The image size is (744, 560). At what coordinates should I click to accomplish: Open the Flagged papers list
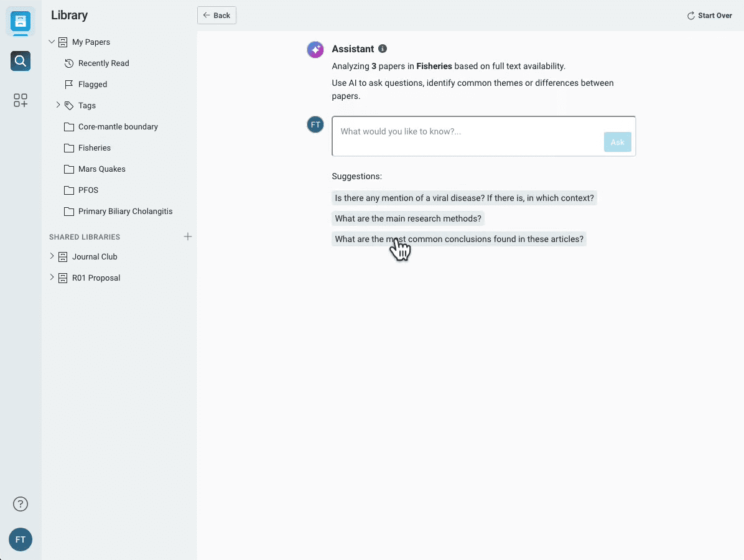93,84
